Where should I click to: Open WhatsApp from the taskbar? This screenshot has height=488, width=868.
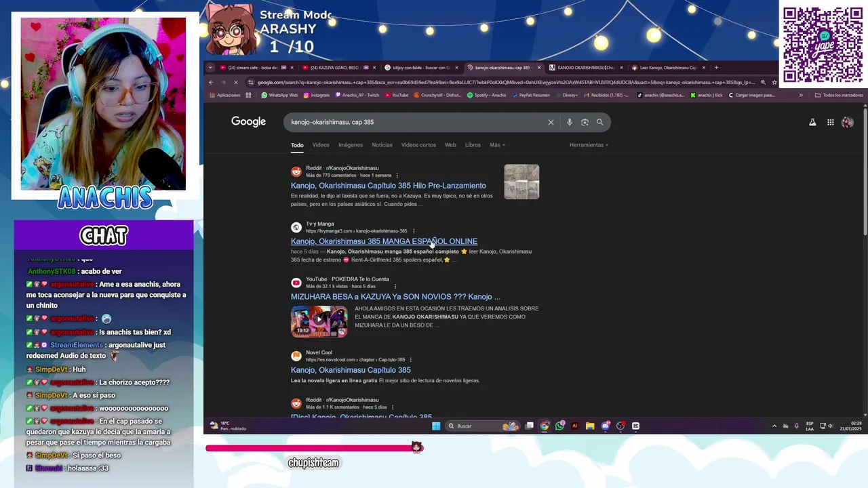tap(559, 426)
